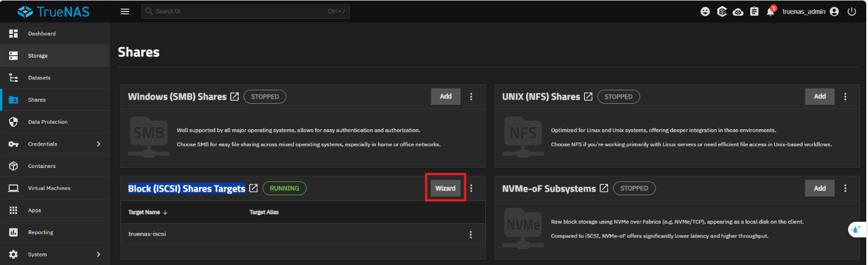Go to Dashboard in sidebar
The image size is (868, 265).
click(x=55, y=33)
